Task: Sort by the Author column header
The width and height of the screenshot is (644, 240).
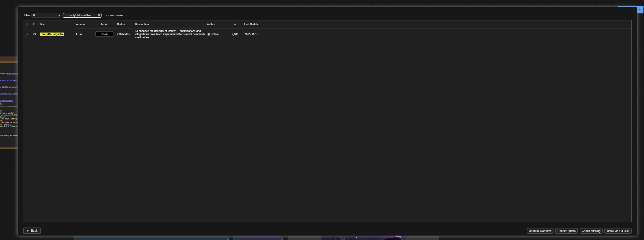Action: [211, 24]
